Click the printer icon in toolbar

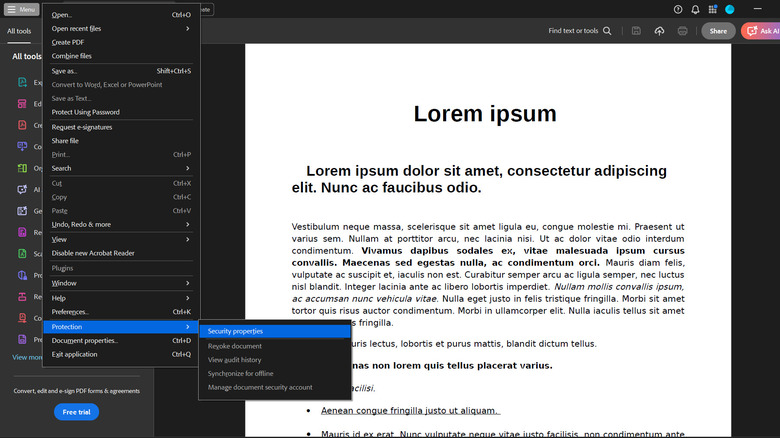[682, 31]
